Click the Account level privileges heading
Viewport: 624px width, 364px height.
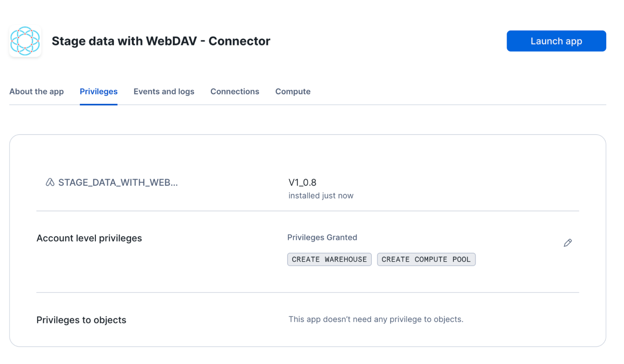click(89, 238)
